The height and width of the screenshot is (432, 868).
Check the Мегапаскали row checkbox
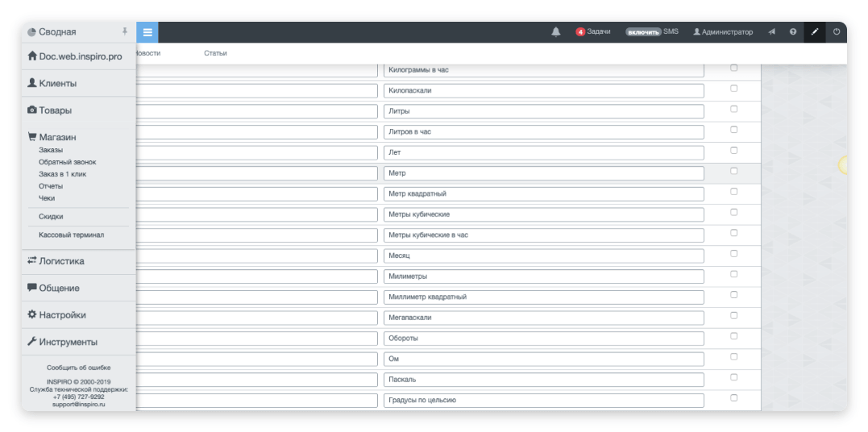(x=734, y=316)
